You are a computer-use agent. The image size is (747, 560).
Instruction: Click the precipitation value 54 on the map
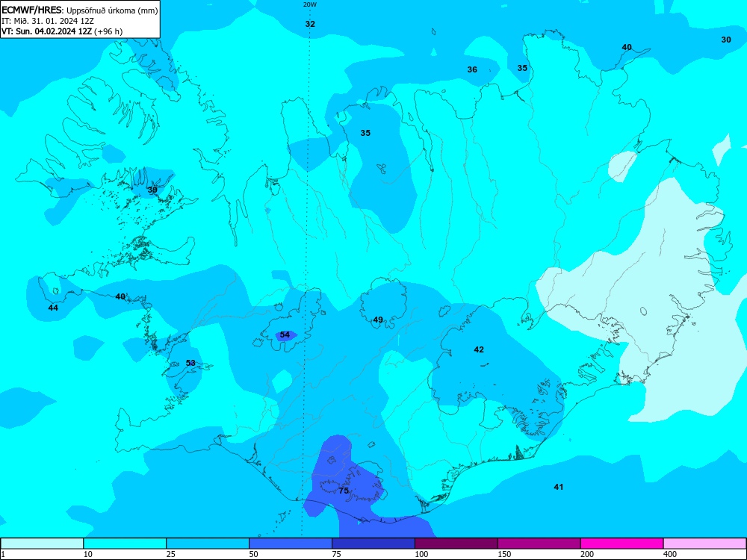click(285, 335)
